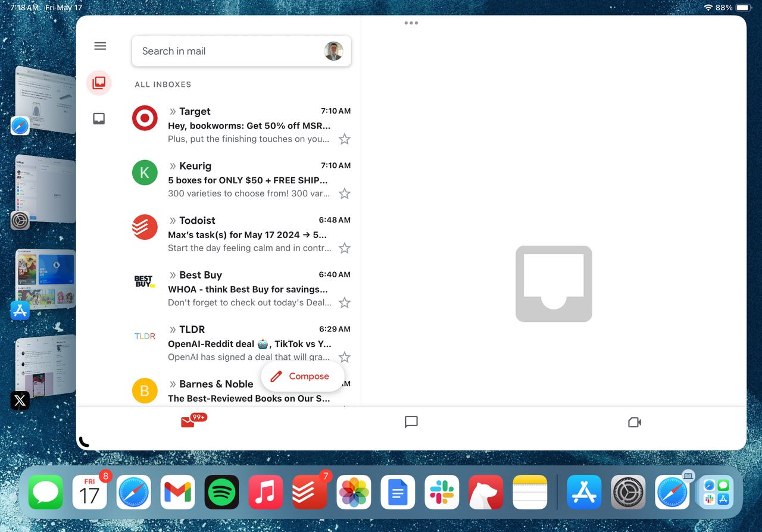The height and width of the screenshot is (532, 762).
Task: Compose a new email
Action: [x=302, y=376]
